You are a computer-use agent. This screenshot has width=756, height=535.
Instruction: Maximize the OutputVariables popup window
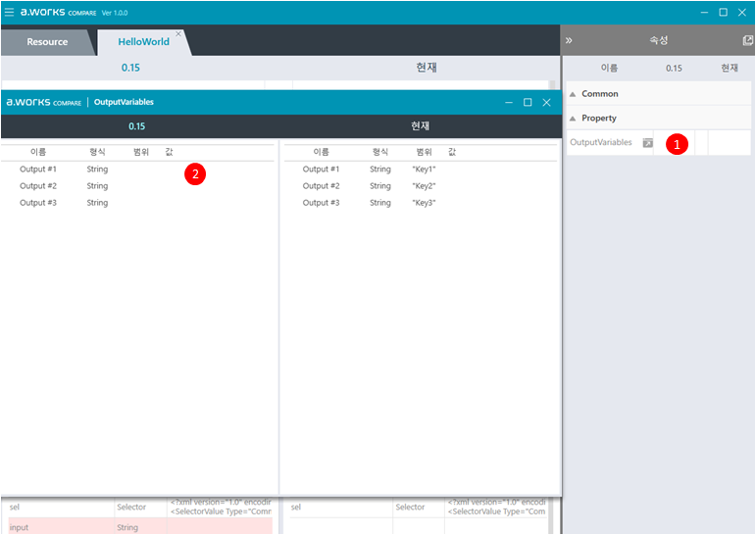tap(528, 102)
